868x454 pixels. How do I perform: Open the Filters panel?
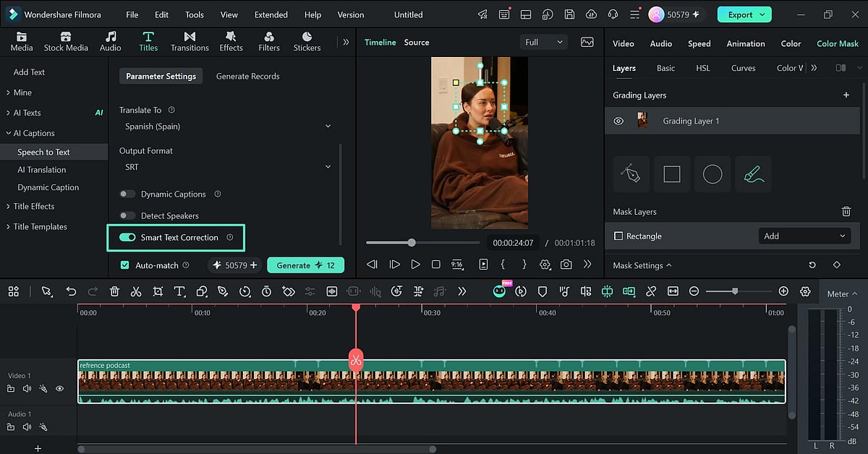pos(269,42)
